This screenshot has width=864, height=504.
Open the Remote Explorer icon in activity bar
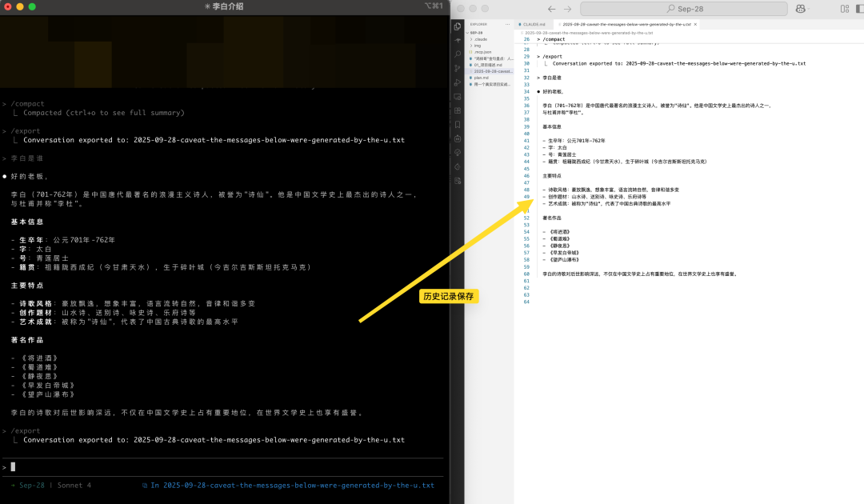458,96
